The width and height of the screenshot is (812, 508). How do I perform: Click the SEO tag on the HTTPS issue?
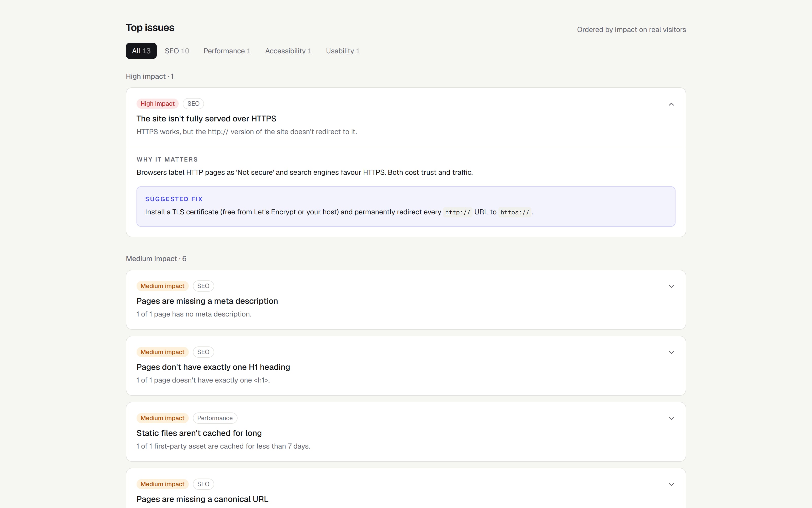click(x=193, y=103)
